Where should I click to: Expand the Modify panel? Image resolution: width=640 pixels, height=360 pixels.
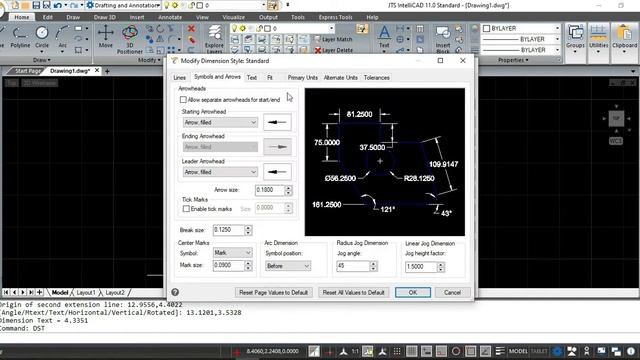click(x=149, y=60)
